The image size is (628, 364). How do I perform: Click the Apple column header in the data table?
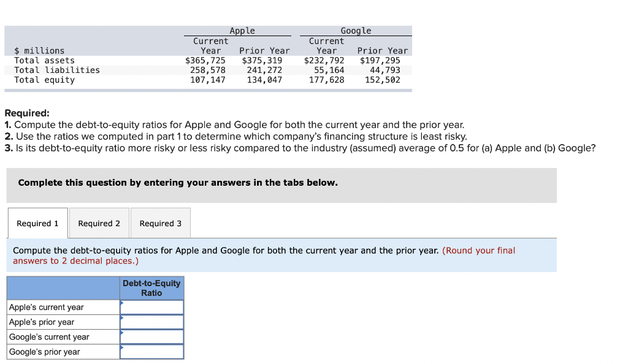(x=242, y=30)
